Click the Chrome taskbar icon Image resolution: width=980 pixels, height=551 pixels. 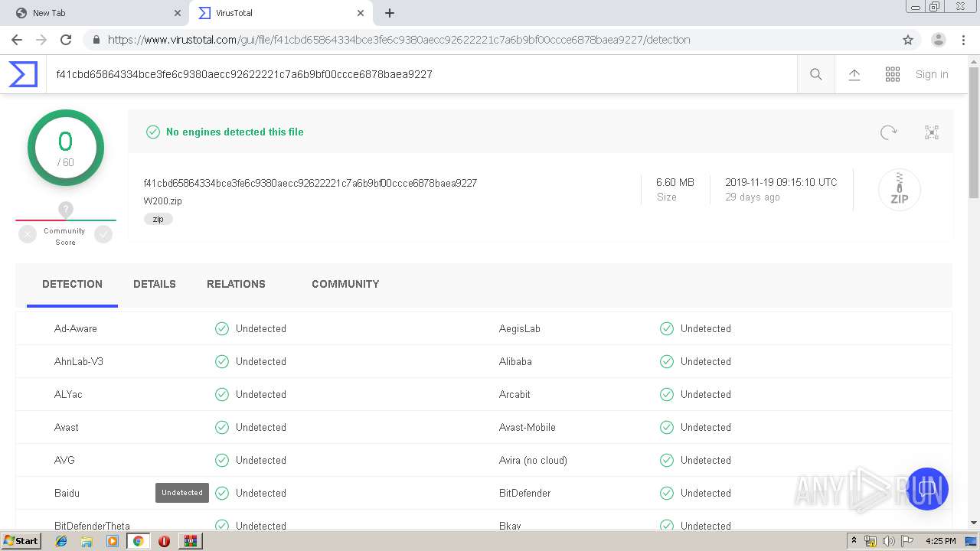(x=139, y=541)
